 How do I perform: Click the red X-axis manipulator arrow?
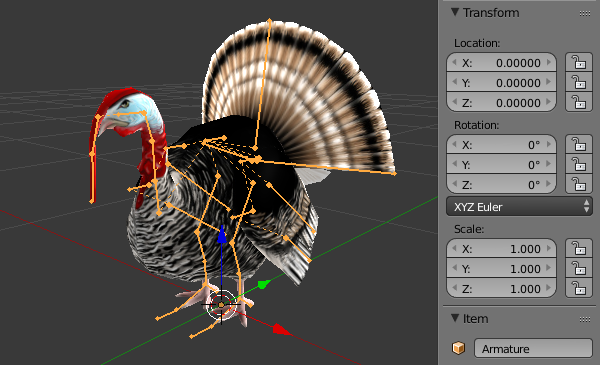[281, 329]
